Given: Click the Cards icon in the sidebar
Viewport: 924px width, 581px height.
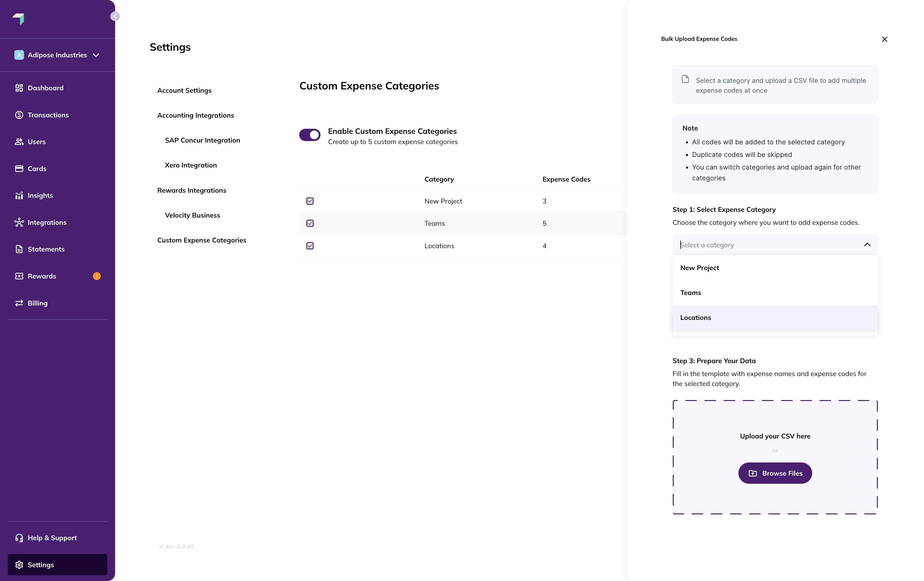Looking at the screenshot, I should pos(19,168).
